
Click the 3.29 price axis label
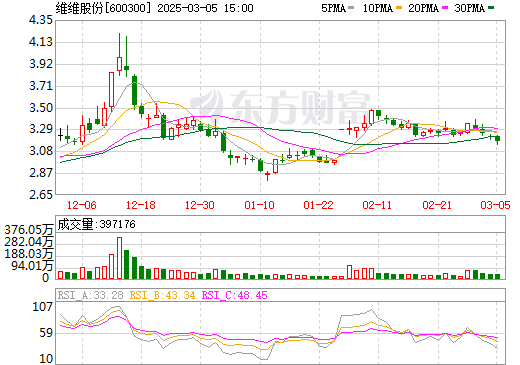click(41, 129)
